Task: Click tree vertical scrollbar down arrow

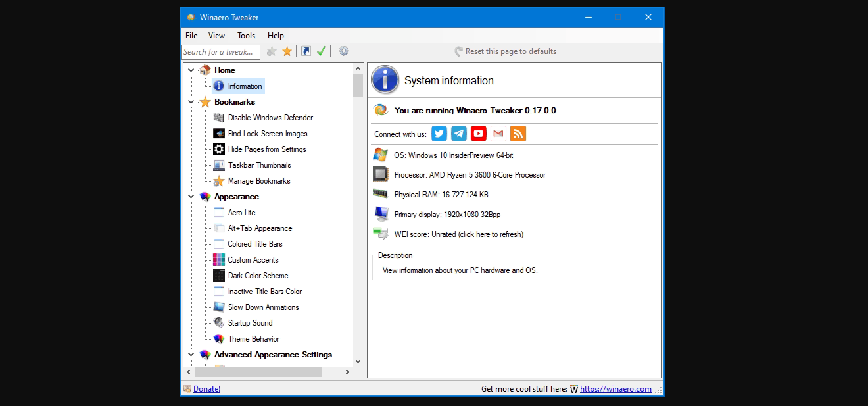Action: pos(358,361)
